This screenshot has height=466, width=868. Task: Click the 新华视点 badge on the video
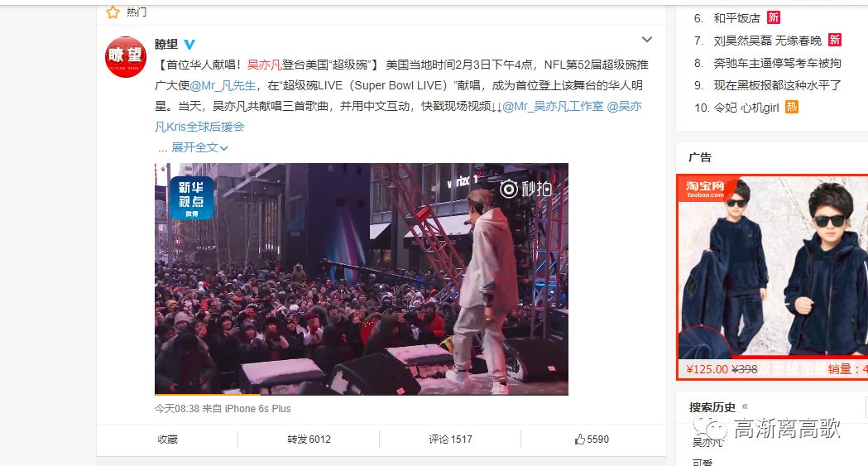[x=191, y=198]
